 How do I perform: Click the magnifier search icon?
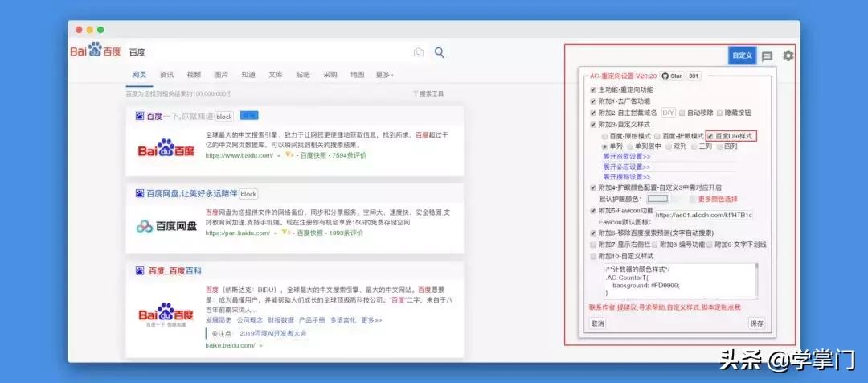(440, 52)
